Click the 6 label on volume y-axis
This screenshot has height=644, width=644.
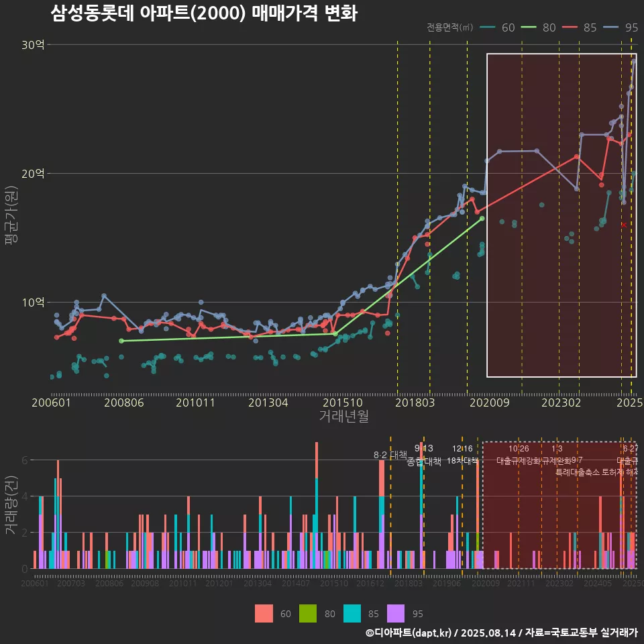pos(25,460)
